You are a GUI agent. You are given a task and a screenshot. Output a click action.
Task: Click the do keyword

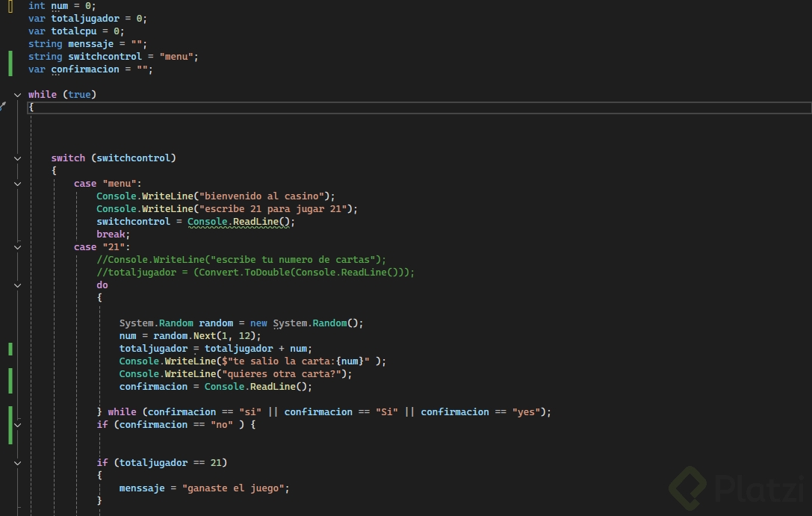[x=102, y=285]
